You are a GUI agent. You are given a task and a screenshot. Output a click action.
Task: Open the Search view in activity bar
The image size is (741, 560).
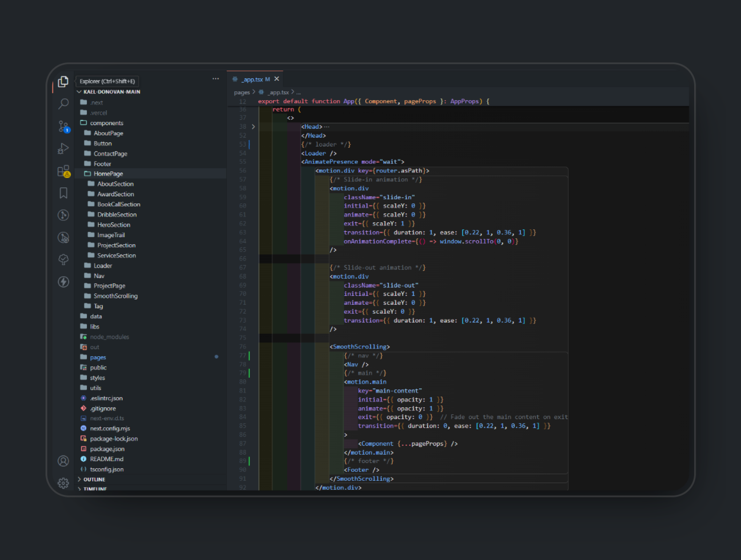[x=63, y=104]
